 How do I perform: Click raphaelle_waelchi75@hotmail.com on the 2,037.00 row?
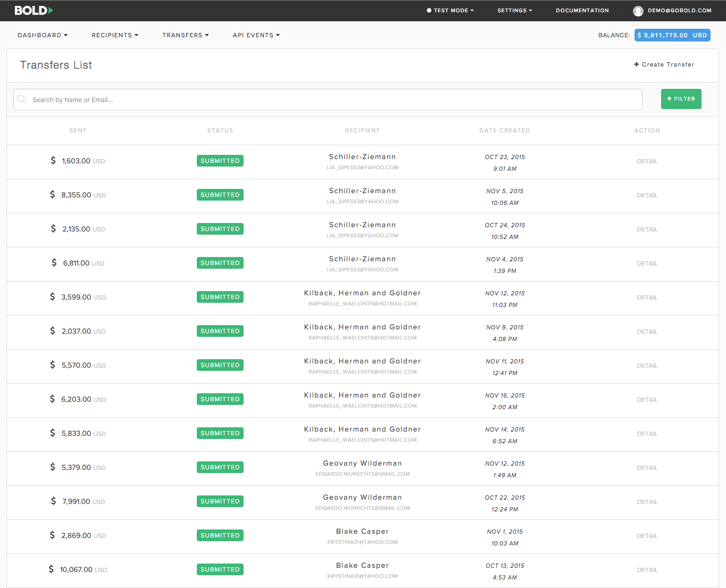pyautogui.click(x=362, y=338)
